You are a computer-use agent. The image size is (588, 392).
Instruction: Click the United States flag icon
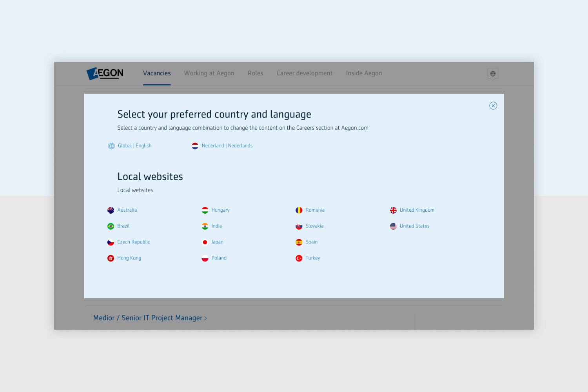pyautogui.click(x=393, y=227)
